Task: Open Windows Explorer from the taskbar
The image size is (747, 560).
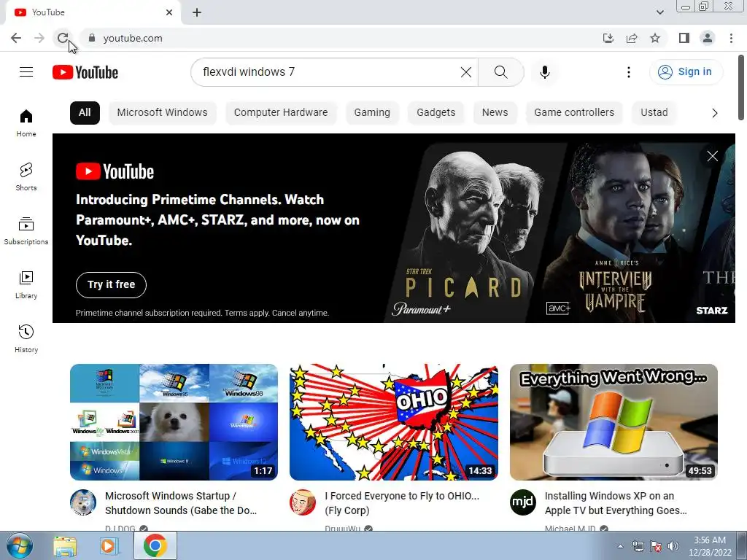Action: [65, 546]
